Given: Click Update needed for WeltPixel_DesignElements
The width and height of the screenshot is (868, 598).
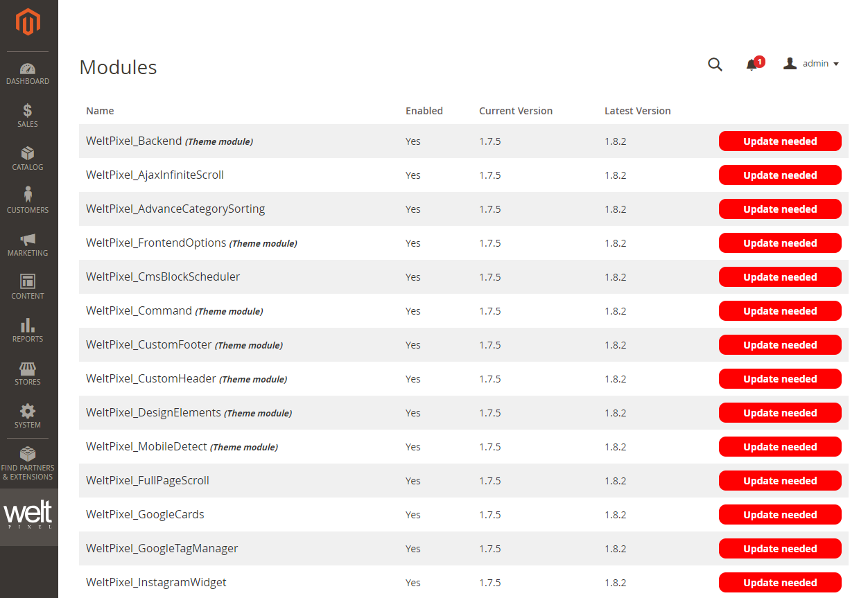Looking at the screenshot, I should (780, 413).
